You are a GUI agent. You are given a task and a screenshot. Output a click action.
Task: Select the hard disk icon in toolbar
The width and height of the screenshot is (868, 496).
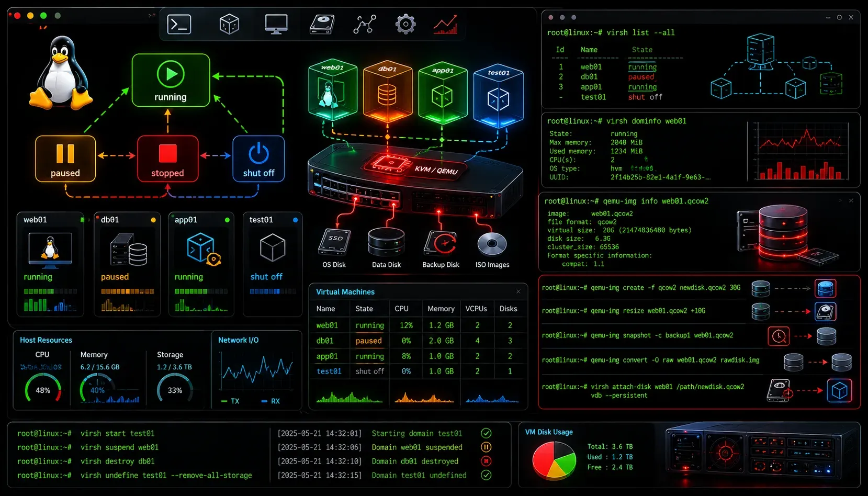coord(322,25)
